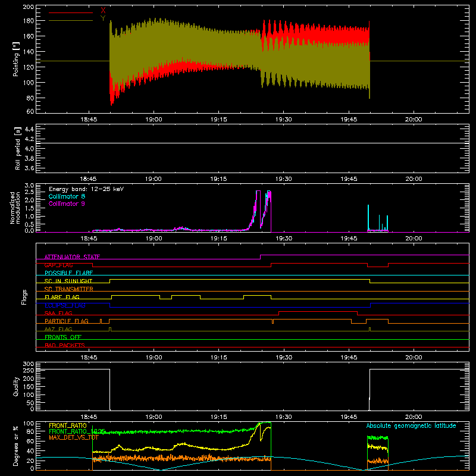
Task: Click the Normalized modulation axis title
Action: [x=15, y=208]
